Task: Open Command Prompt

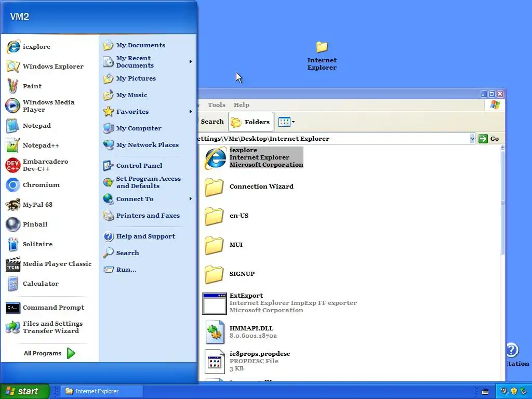Action: tap(49, 308)
